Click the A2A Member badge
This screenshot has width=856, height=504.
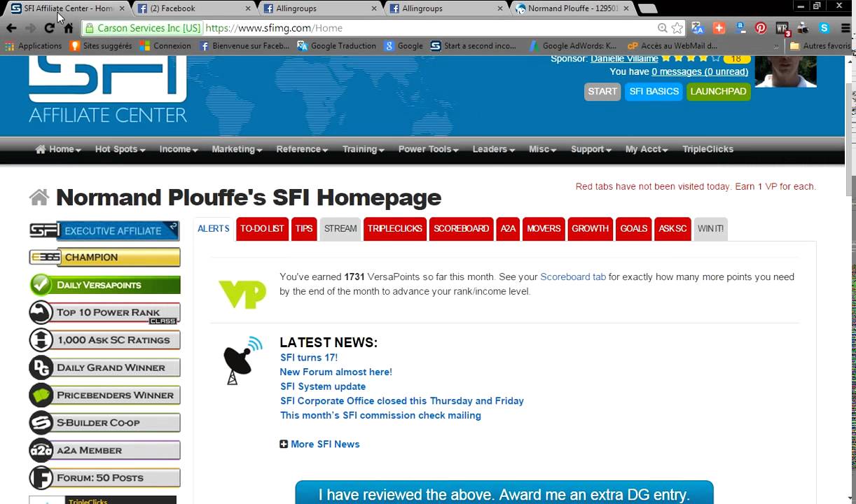click(x=104, y=450)
